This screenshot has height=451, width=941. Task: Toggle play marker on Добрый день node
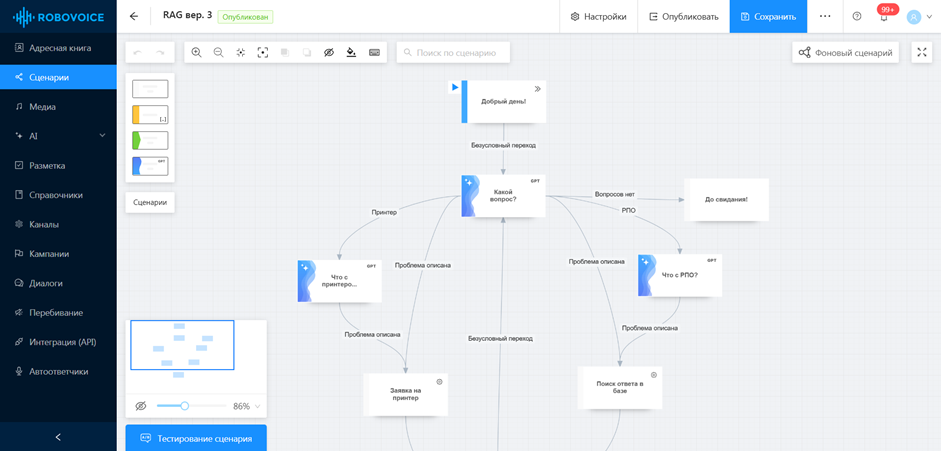click(455, 88)
